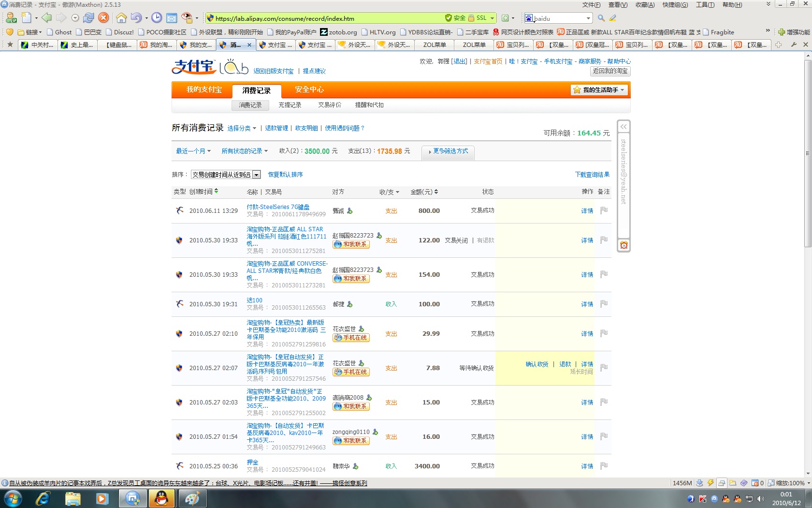812x508 pixels.
Task: Expand 更多筛选方式 filter options
Action: [448, 151]
